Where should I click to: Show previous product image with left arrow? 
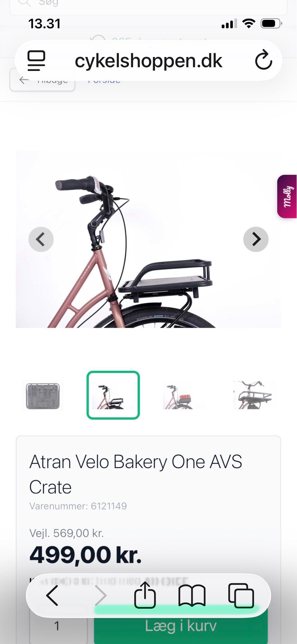pos(41,239)
